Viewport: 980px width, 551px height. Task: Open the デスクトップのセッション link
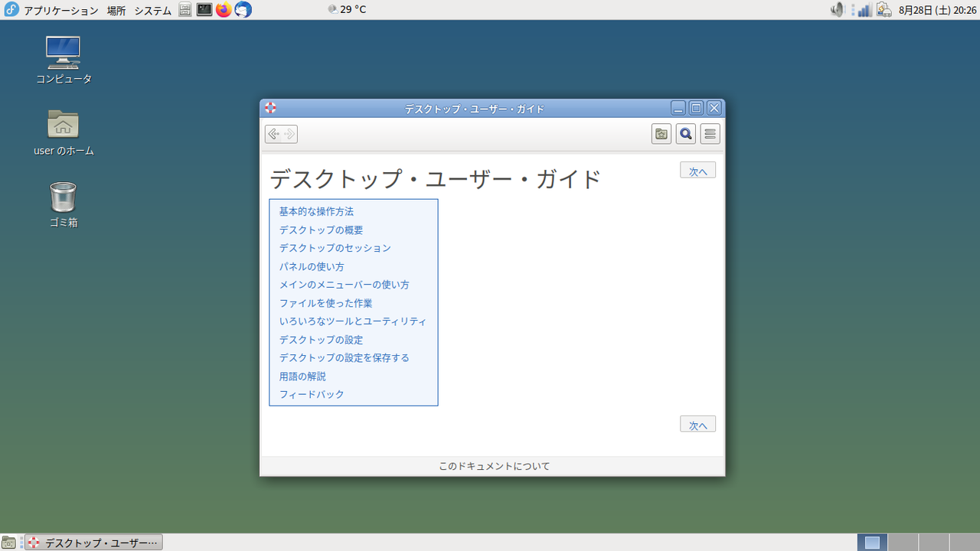tap(335, 248)
